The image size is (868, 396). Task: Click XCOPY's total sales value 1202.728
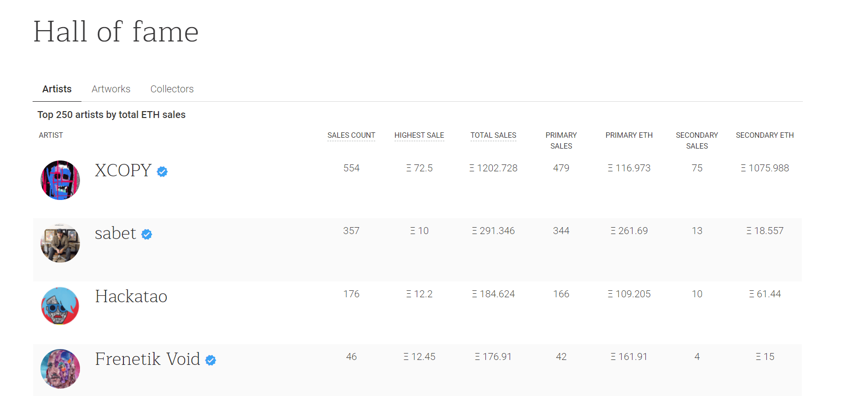(493, 168)
